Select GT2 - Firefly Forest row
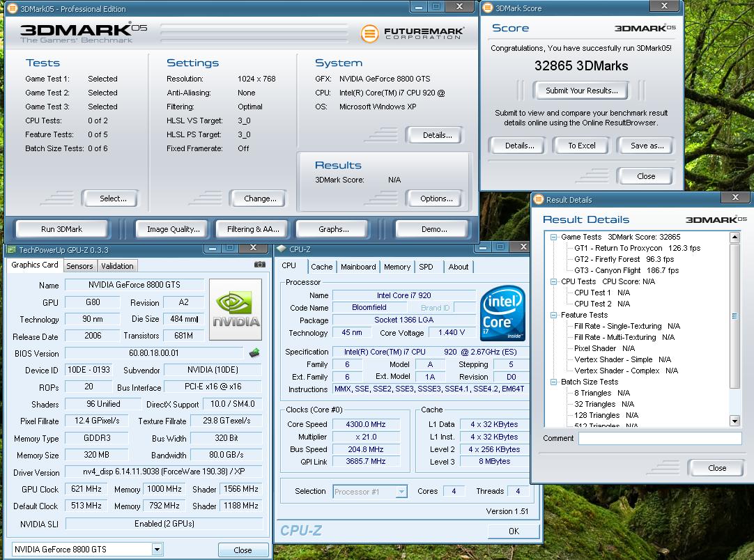754x560 pixels. (x=624, y=259)
